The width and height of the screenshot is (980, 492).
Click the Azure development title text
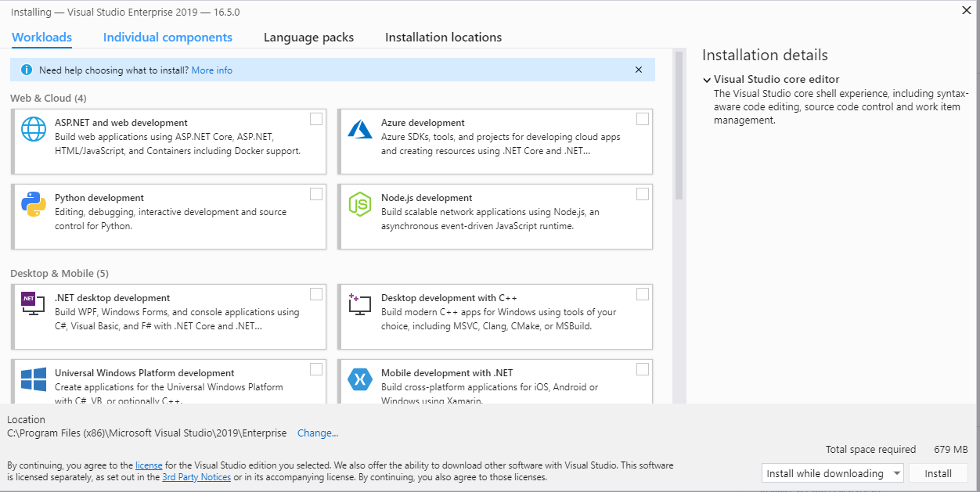(x=423, y=123)
